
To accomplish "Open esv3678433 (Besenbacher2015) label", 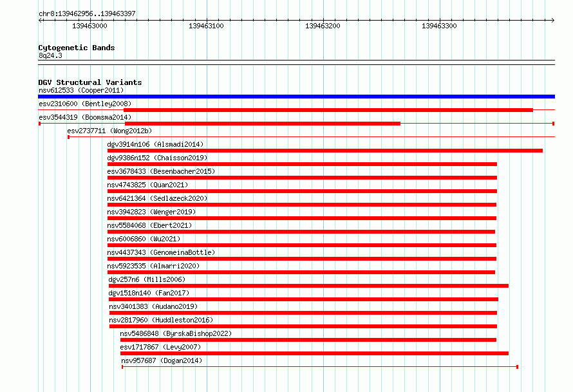I will point(161,171).
